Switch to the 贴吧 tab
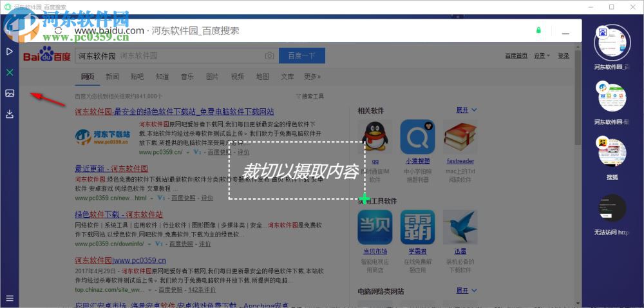The width and height of the screenshot is (644, 308). 137,77
